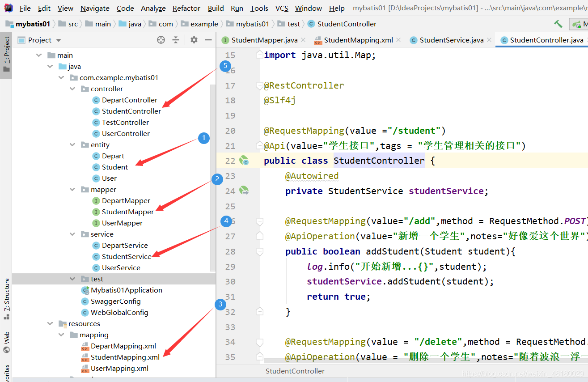
Task: Open the File menu
Action: coord(25,8)
